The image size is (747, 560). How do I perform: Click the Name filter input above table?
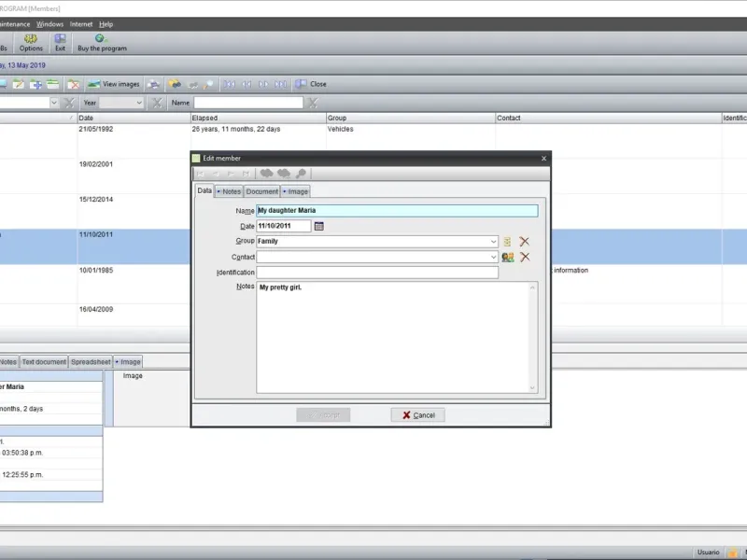248,103
